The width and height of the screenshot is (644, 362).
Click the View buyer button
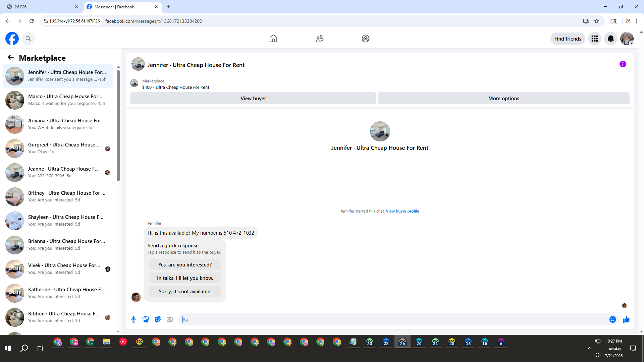pyautogui.click(x=253, y=98)
